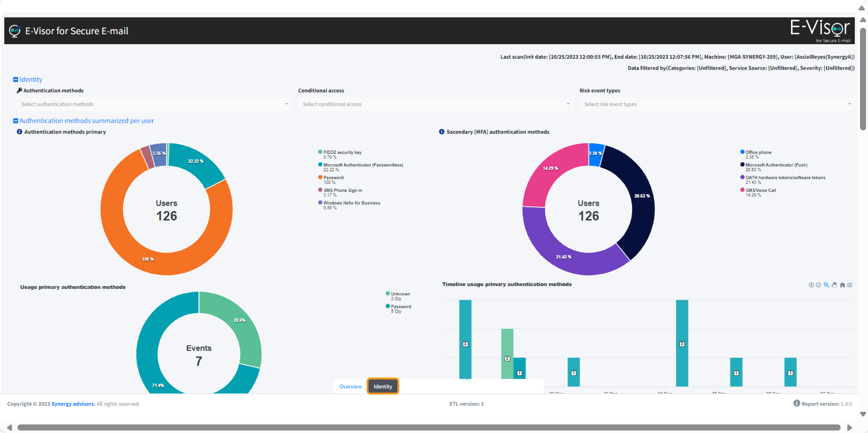Image resolution: width=868 pixels, height=433 pixels.
Task: Collapse the Identity section
Action: click(16, 80)
